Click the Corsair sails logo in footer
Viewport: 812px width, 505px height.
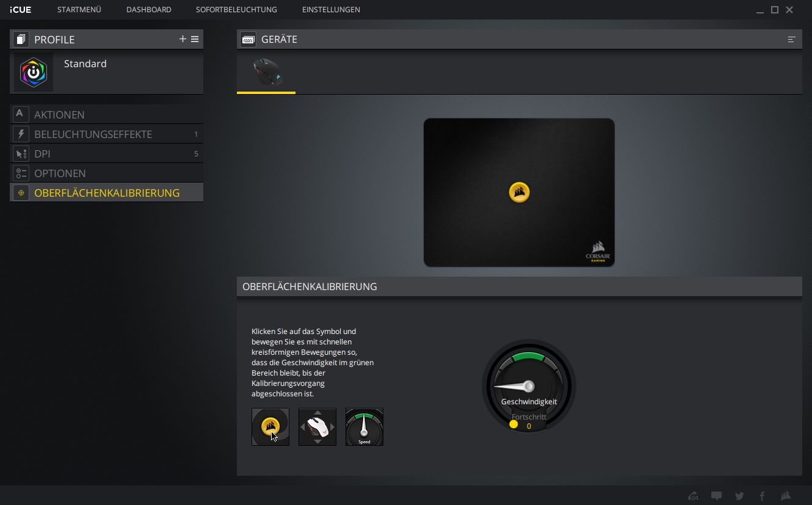coord(786,496)
